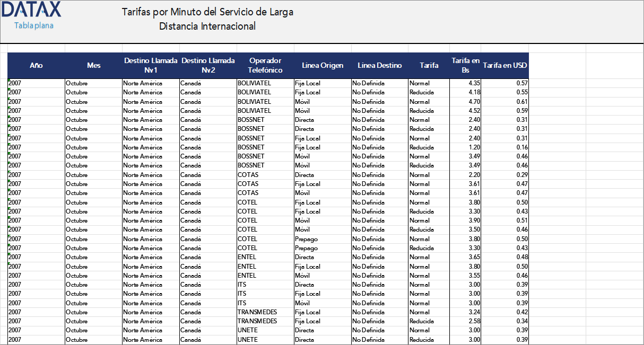Select the COTAS tariff cell 2.20
The width and height of the screenshot is (644, 345).
click(465, 175)
